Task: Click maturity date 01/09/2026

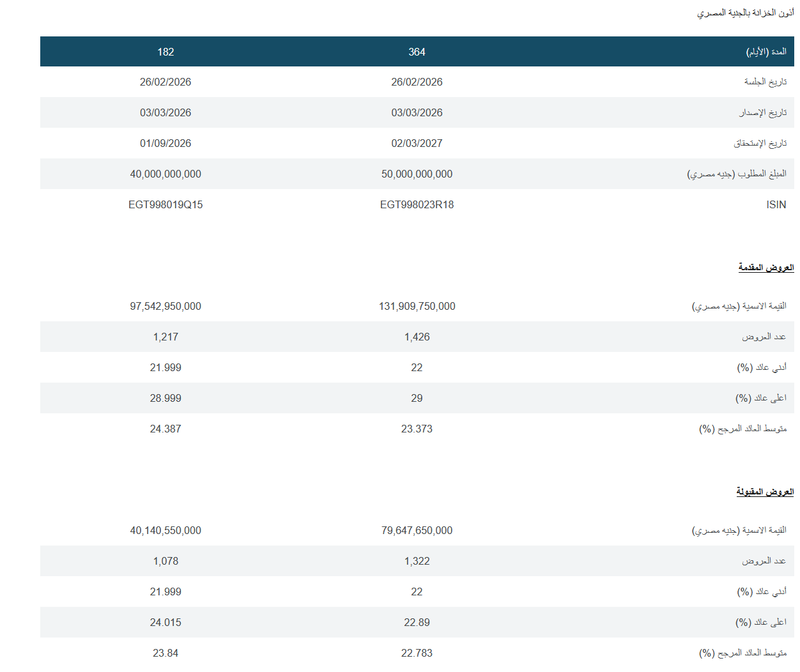Action: 165,143
